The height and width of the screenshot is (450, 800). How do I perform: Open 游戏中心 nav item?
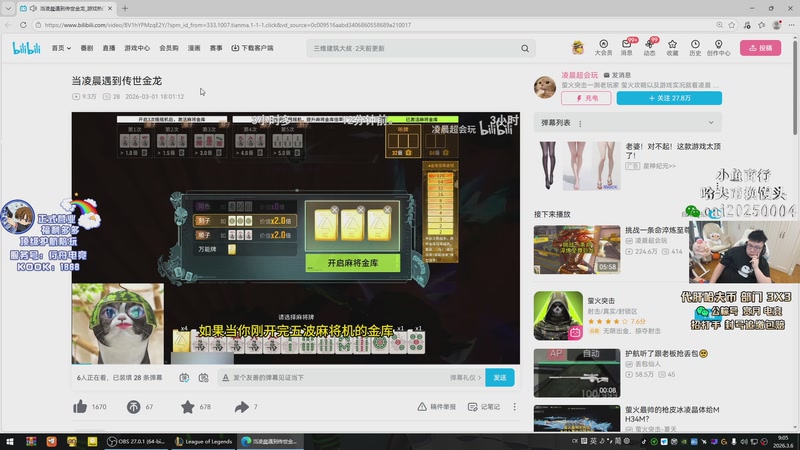(x=137, y=48)
